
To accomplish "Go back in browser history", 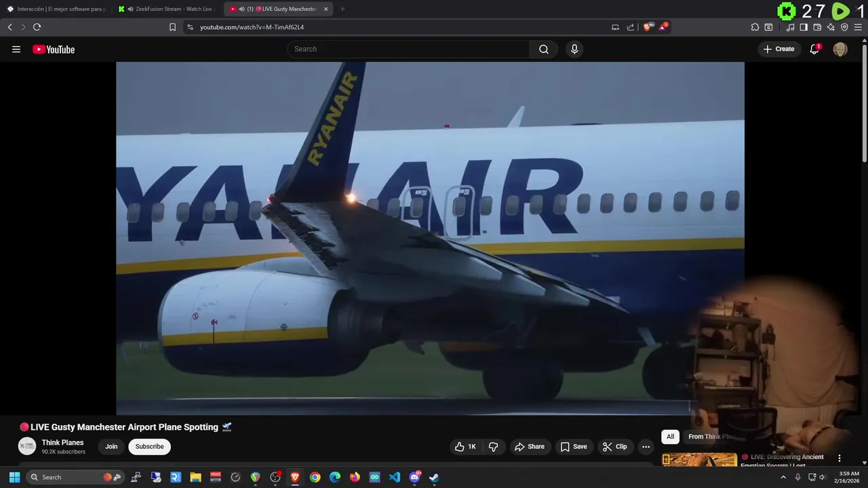I will click(10, 27).
